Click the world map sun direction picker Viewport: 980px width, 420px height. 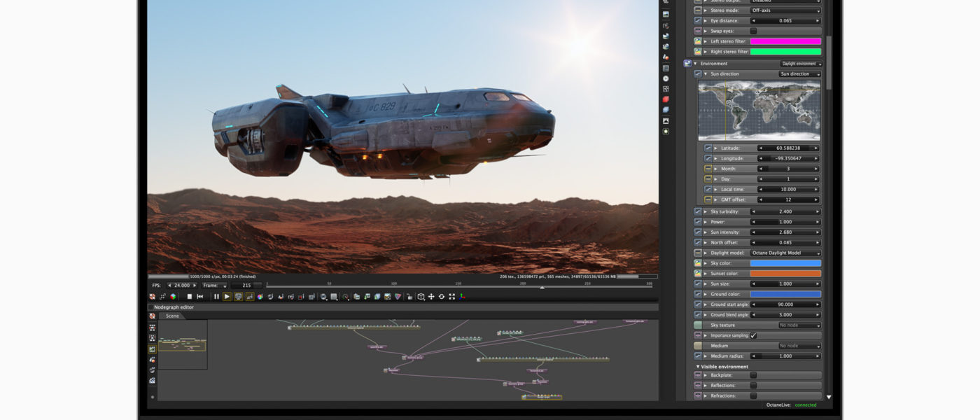click(759, 111)
